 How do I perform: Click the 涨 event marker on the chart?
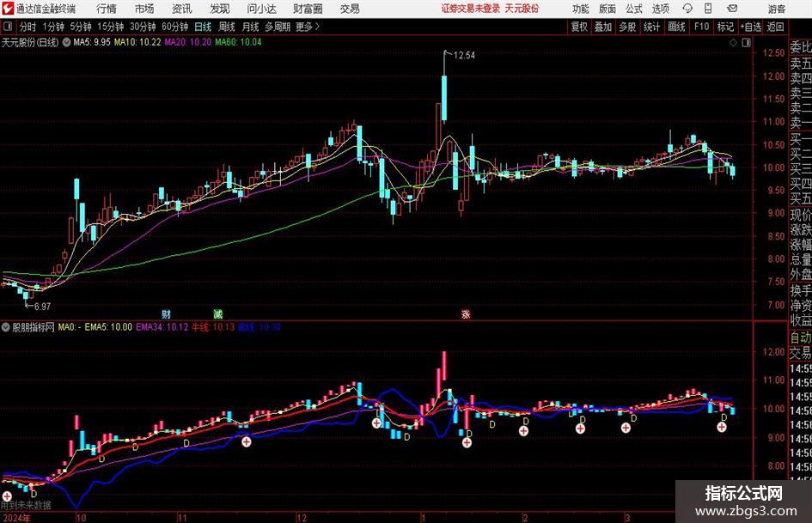coord(466,313)
